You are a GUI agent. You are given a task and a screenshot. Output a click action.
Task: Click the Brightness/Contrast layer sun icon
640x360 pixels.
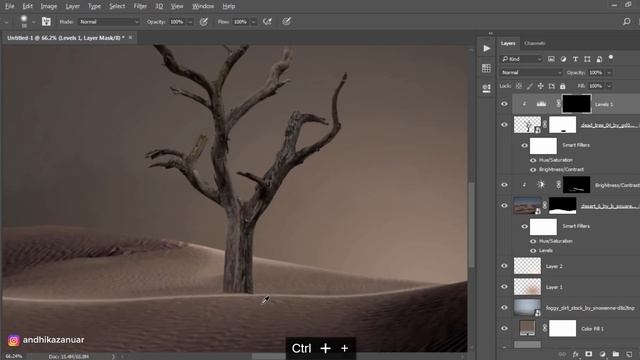tap(541, 185)
